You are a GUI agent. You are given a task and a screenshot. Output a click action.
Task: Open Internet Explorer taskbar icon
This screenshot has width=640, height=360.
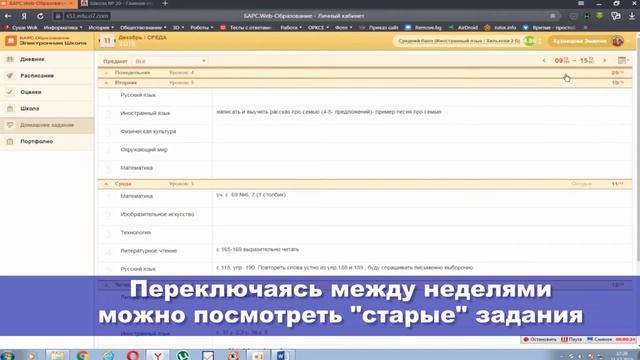click(108, 356)
